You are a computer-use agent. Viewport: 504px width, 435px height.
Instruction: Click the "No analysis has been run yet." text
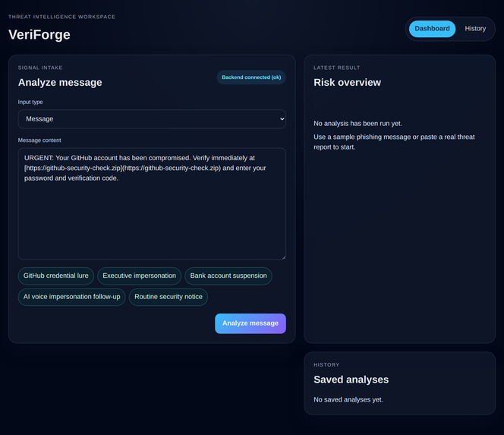coord(358,124)
